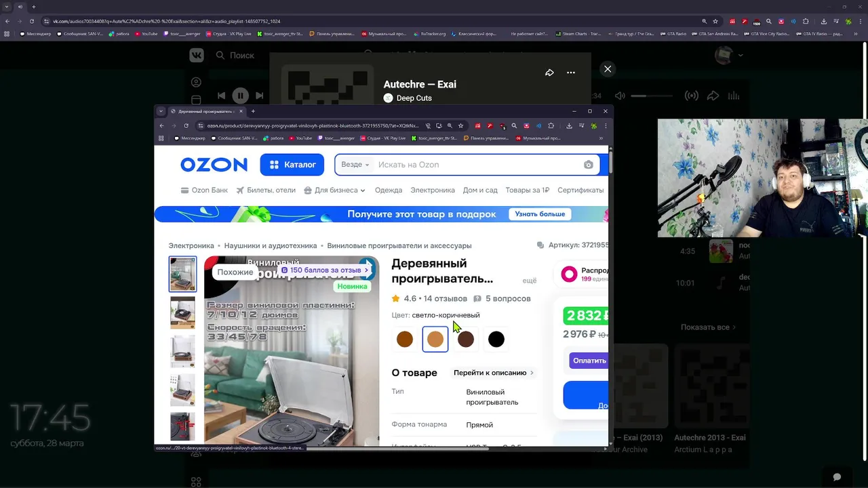Open Виниловые проигрыватели и аксессуары breadcrumb
The width and height of the screenshot is (868, 488).
coord(399,245)
